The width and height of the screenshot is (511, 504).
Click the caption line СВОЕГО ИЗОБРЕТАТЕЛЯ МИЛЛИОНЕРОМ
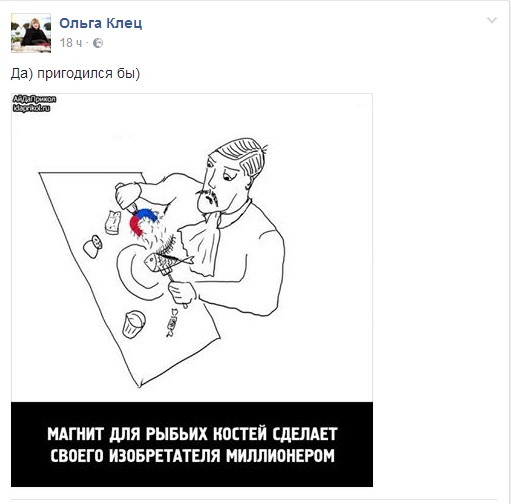coord(192,455)
